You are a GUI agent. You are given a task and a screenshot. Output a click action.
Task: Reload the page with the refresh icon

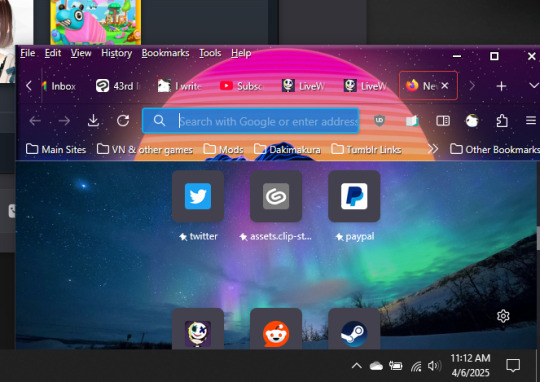pos(123,121)
